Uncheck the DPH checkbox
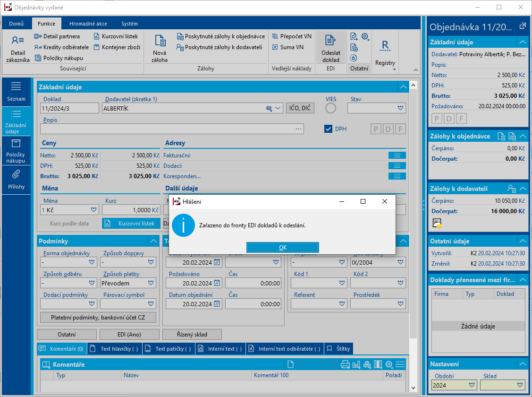This screenshot has width=532, height=397. click(x=329, y=129)
